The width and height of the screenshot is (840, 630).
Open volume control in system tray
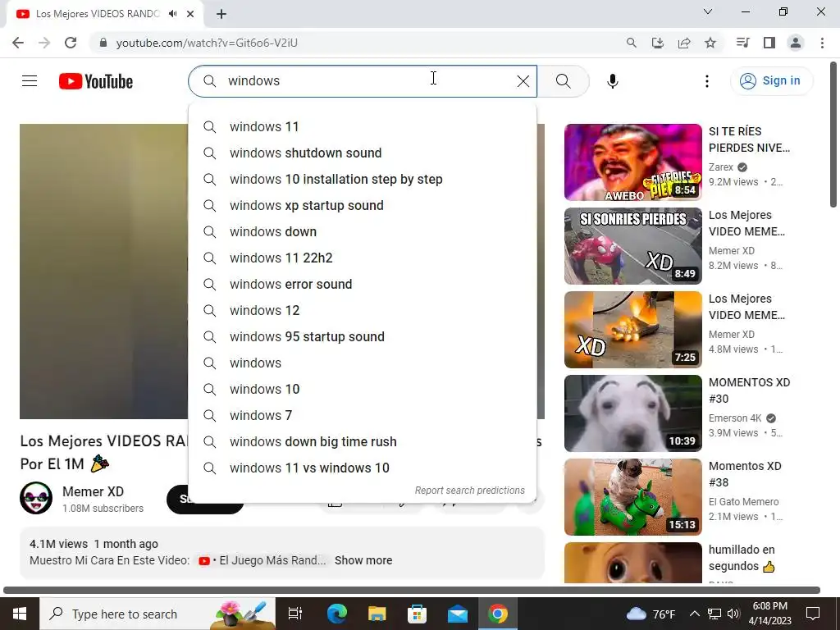pos(733,614)
